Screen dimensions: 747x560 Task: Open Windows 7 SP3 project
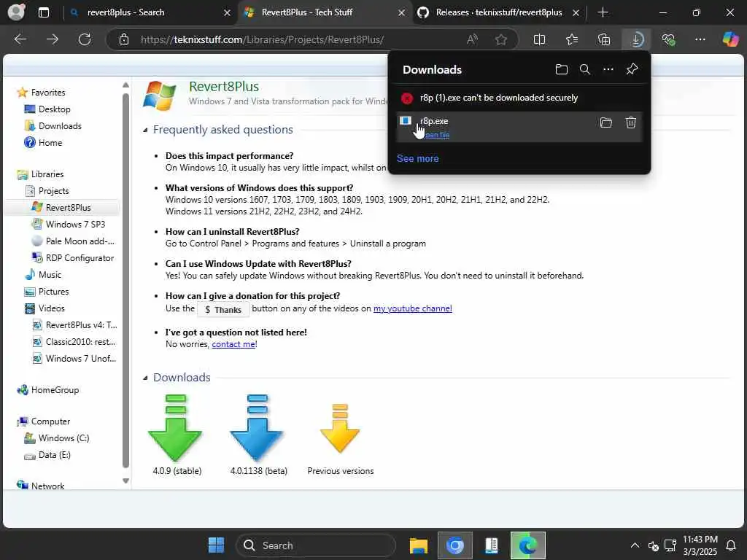point(75,225)
